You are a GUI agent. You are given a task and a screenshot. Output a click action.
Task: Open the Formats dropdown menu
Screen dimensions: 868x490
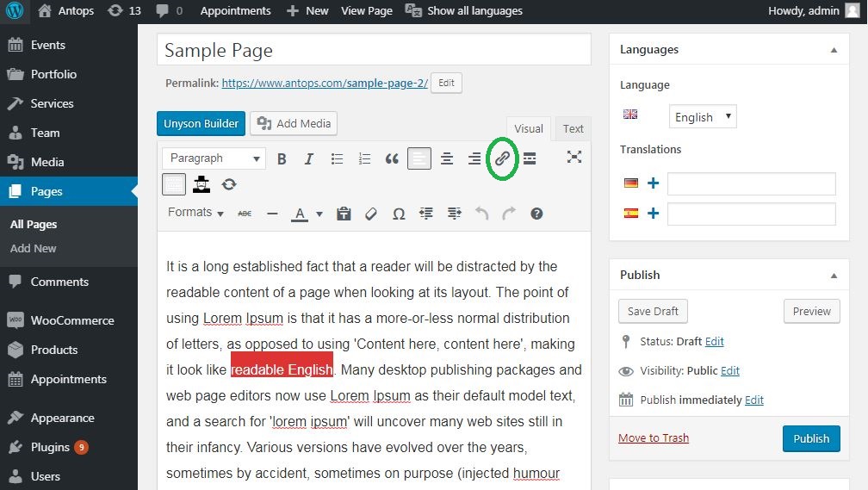click(195, 213)
